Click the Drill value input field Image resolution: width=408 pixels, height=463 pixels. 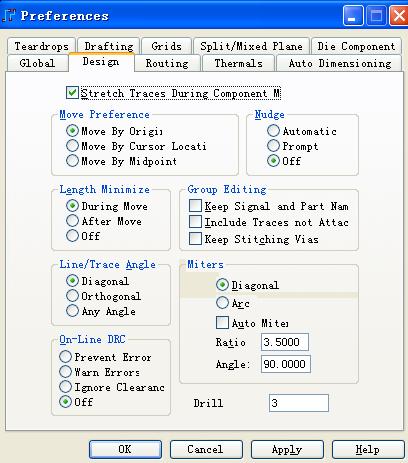point(299,403)
